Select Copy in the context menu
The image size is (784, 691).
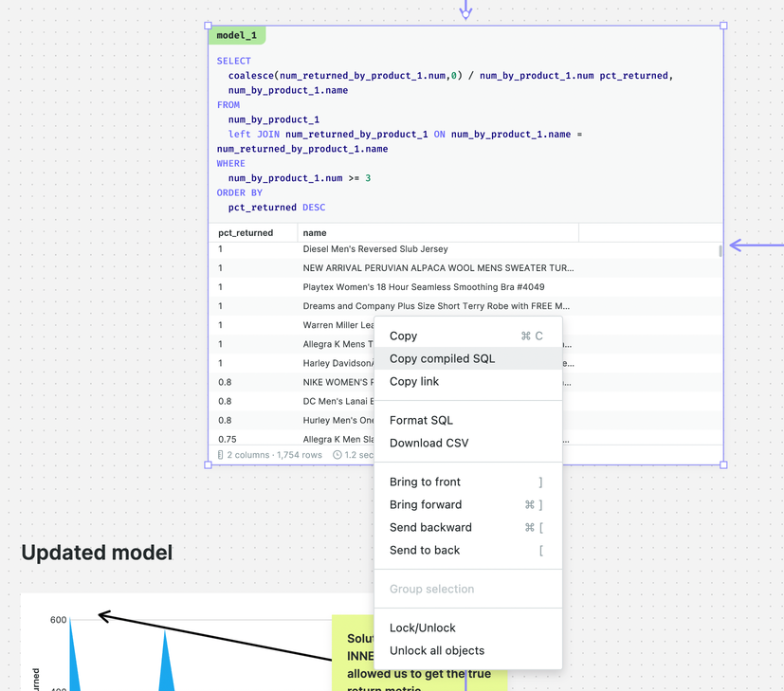(x=403, y=336)
